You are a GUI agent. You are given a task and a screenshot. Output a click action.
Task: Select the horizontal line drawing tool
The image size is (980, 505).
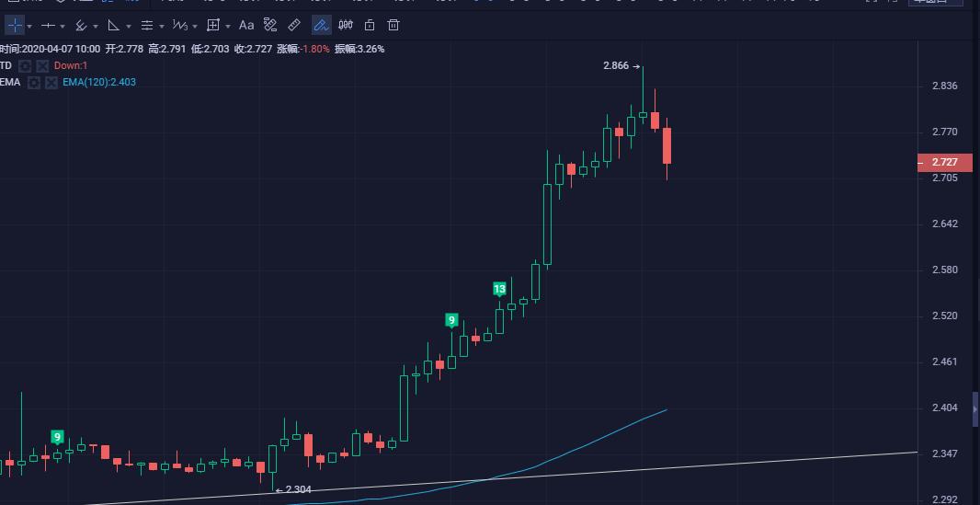[x=48, y=26]
